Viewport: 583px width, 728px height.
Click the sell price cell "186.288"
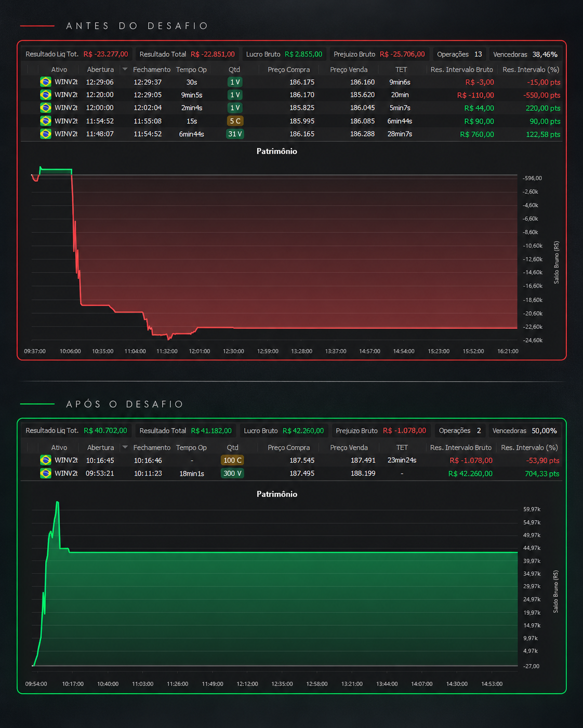[x=362, y=134]
